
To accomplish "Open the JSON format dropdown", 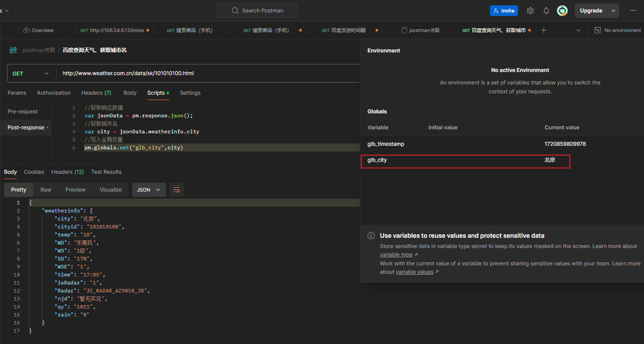I will pos(149,190).
